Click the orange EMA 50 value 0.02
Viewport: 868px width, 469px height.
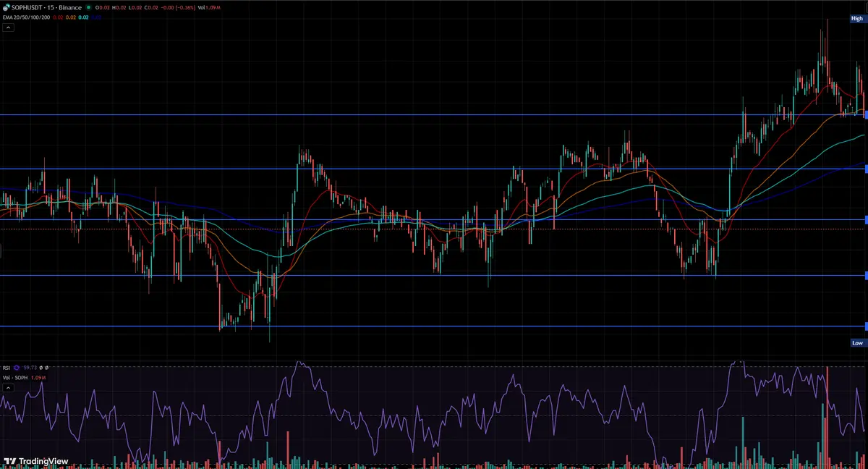tap(71, 17)
